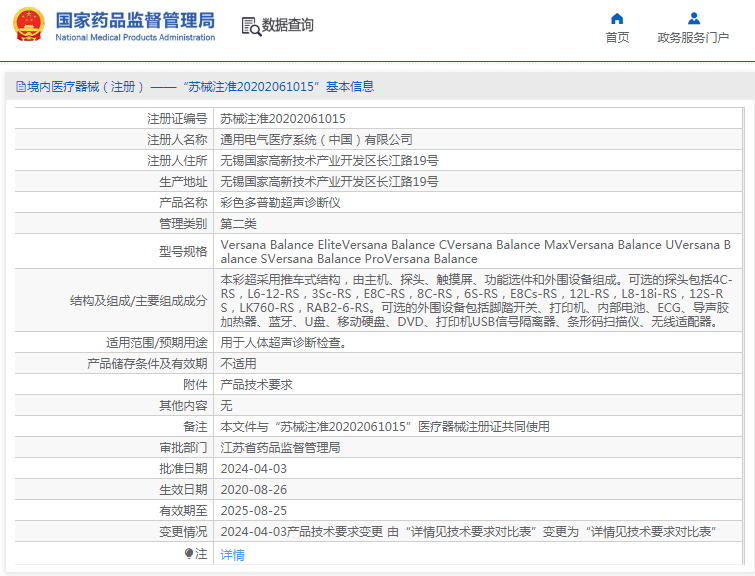Click the NMPA national emblem logo
Image resolution: width=755 pixels, height=576 pixels.
coord(29,24)
